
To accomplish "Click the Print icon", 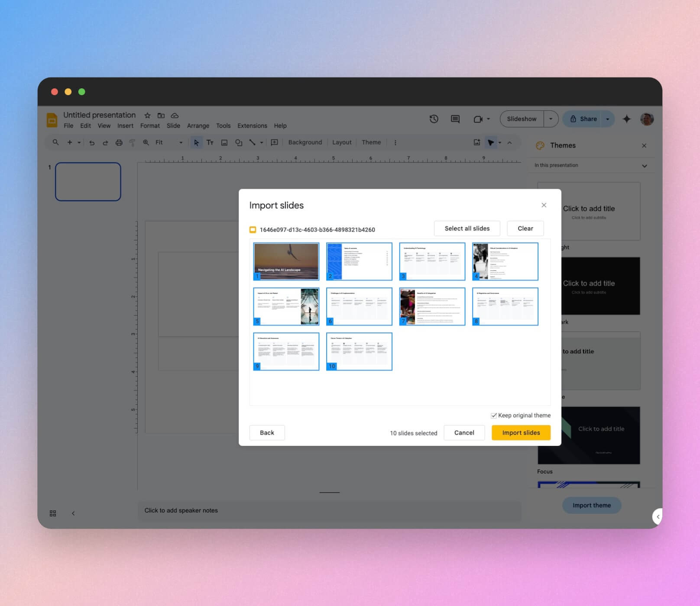I will coord(119,142).
